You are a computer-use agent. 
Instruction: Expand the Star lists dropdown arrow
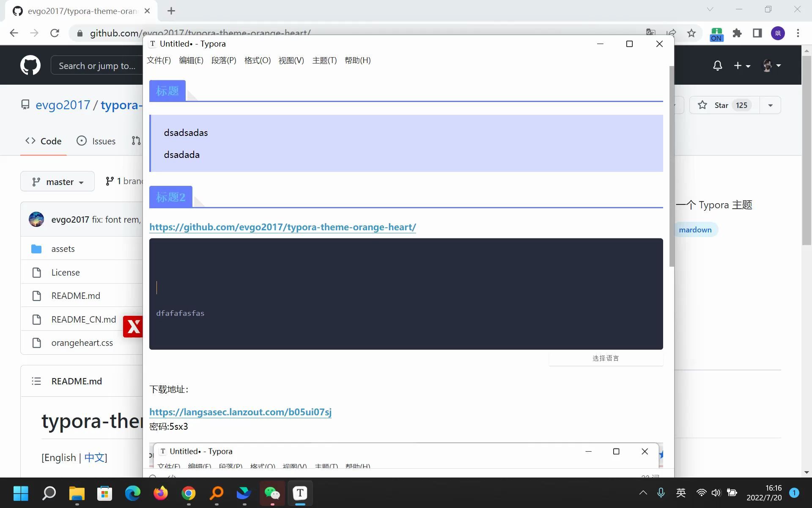pos(771,105)
